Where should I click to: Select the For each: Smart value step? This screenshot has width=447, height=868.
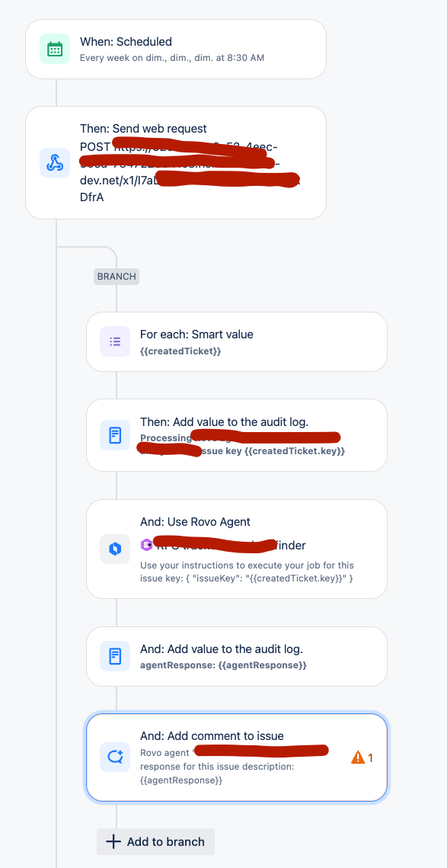(x=237, y=341)
